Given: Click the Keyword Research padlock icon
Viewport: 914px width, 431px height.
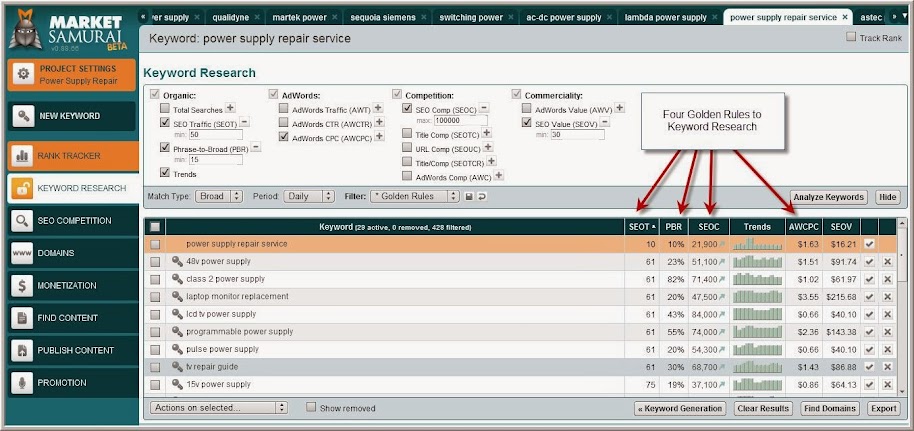Looking at the screenshot, I should (22, 188).
